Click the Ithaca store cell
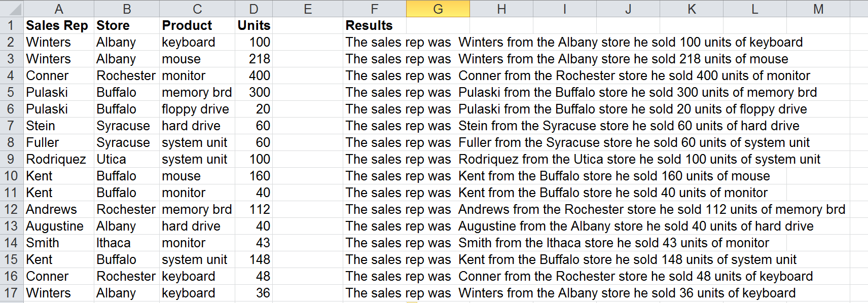This screenshot has width=868, height=303. [x=127, y=243]
